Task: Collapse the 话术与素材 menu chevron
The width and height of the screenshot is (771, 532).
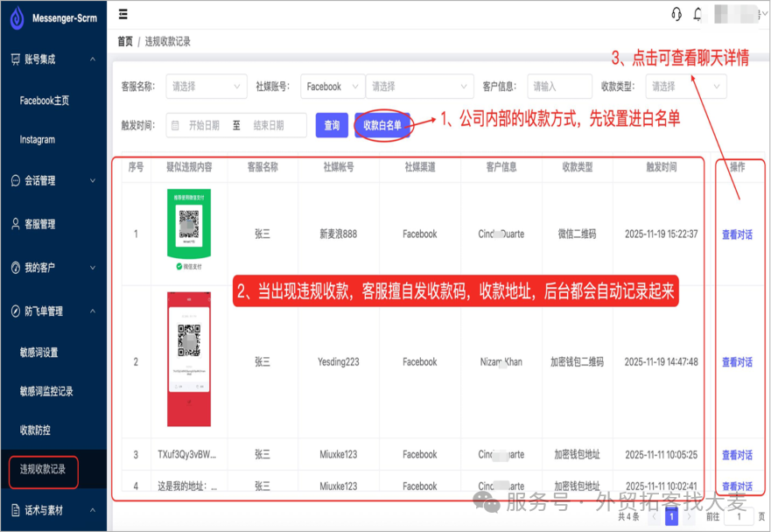Action: (x=93, y=510)
